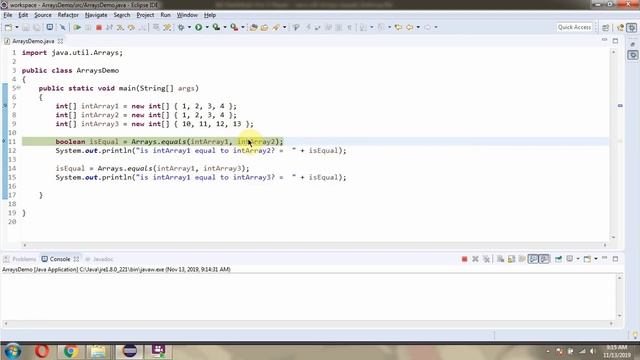Open the Refactor menu
Image resolution: width=640 pixels, height=360 pixels.
click(x=68, y=15)
